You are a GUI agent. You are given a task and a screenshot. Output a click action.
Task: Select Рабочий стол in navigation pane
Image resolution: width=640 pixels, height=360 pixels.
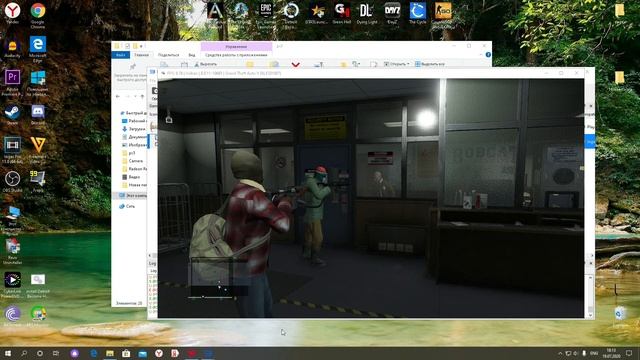[134, 121]
